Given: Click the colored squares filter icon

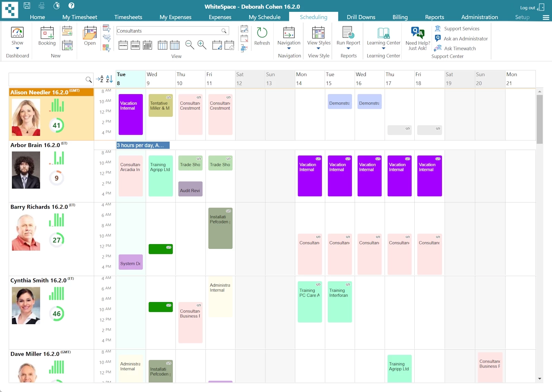Looking at the screenshot, I should pyautogui.click(x=107, y=48).
